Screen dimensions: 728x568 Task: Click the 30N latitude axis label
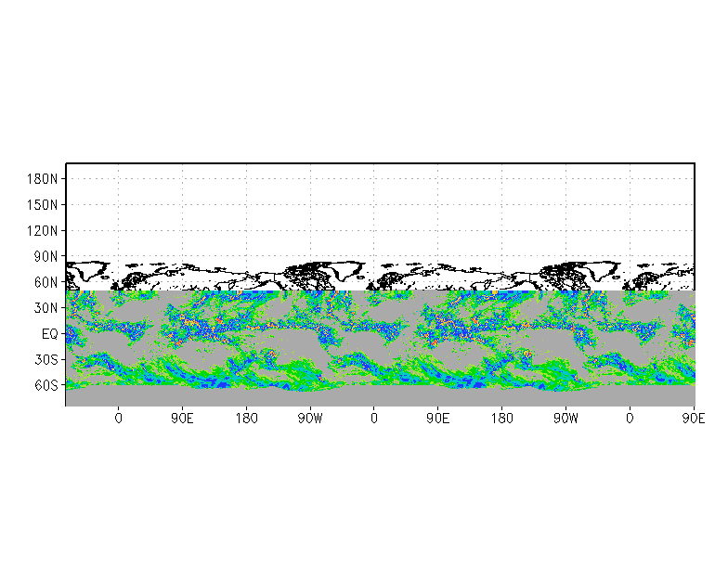(x=46, y=308)
